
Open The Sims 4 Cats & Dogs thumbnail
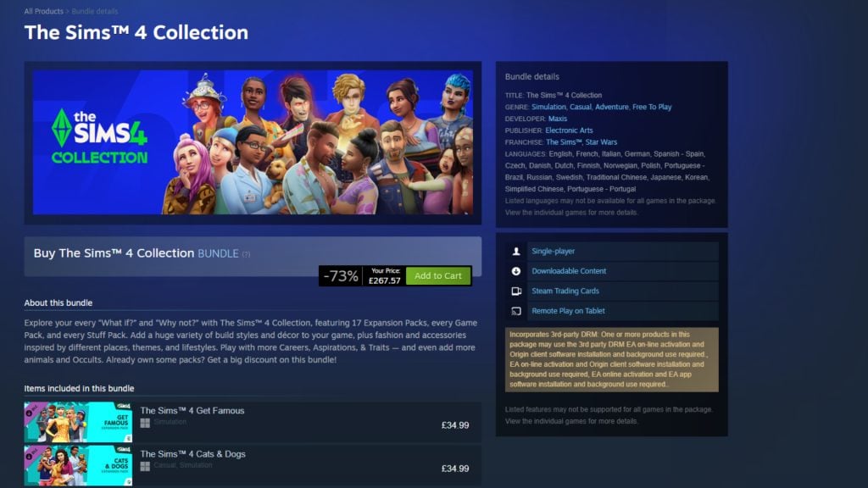click(78, 465)
